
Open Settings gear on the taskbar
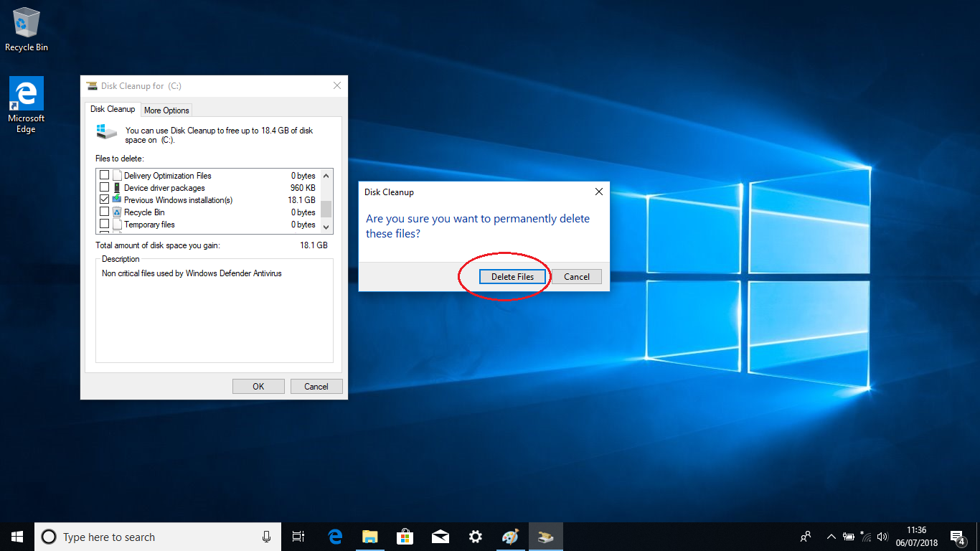(475, 537)
